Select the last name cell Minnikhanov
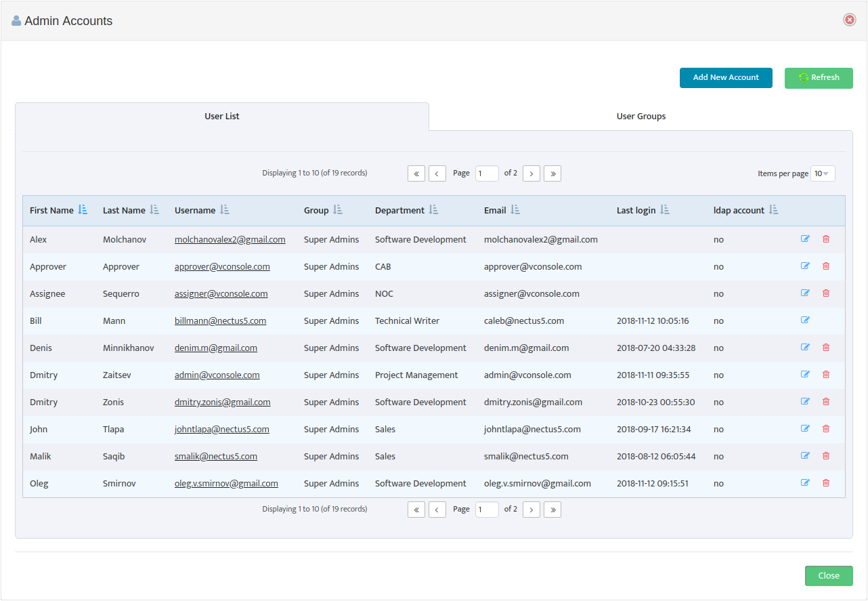 click(x=129, y=348)
